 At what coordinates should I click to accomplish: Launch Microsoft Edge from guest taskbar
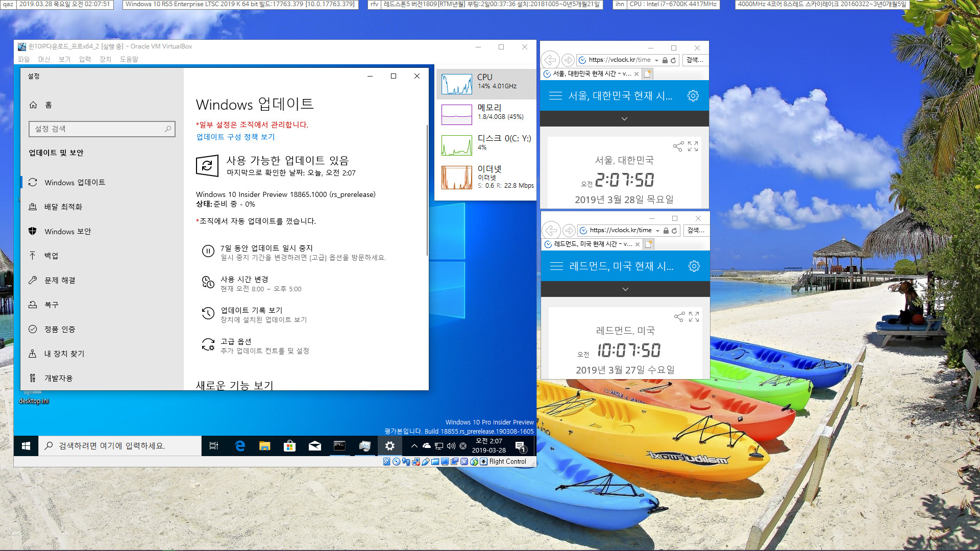239,446
